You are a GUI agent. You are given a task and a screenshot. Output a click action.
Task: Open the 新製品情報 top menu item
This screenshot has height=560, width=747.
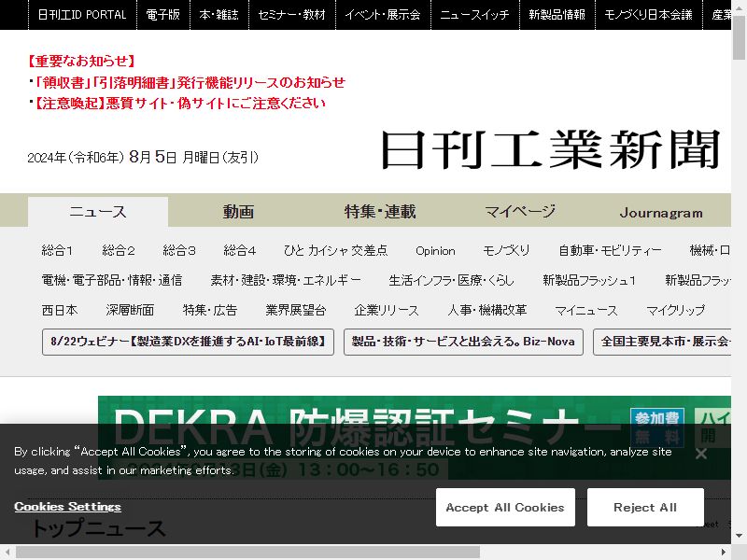pos(557,15)
